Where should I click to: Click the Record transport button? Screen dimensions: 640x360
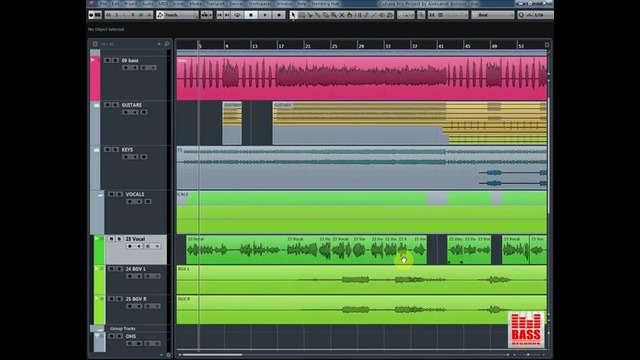279,15
